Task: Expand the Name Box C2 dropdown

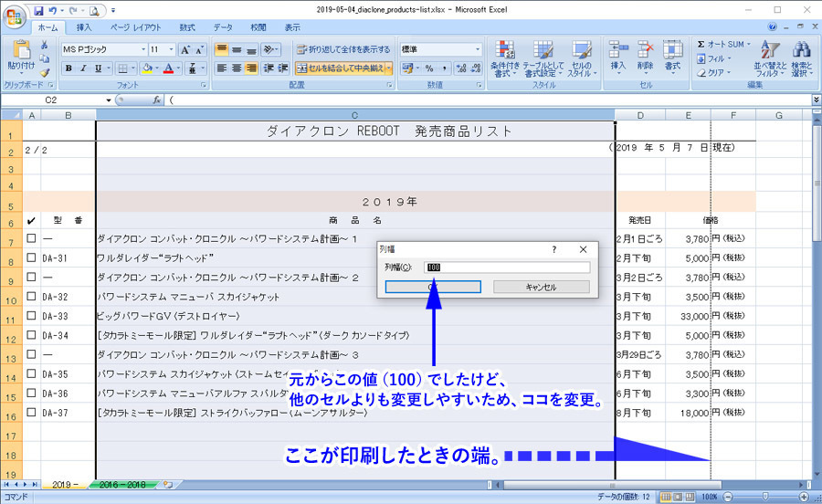Action: tap(109, 100)
